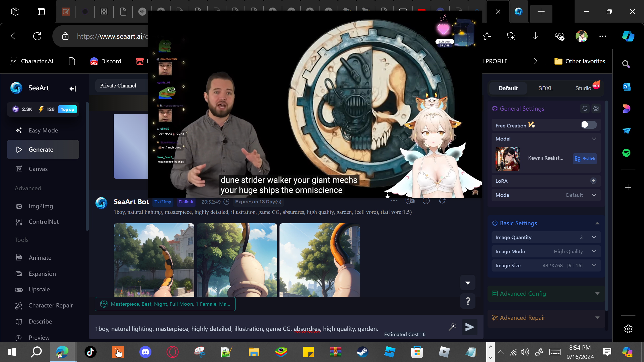This screenshot has height=362, width=644.
Task: Open the General Settings gear icon
Action: point(596,109)
